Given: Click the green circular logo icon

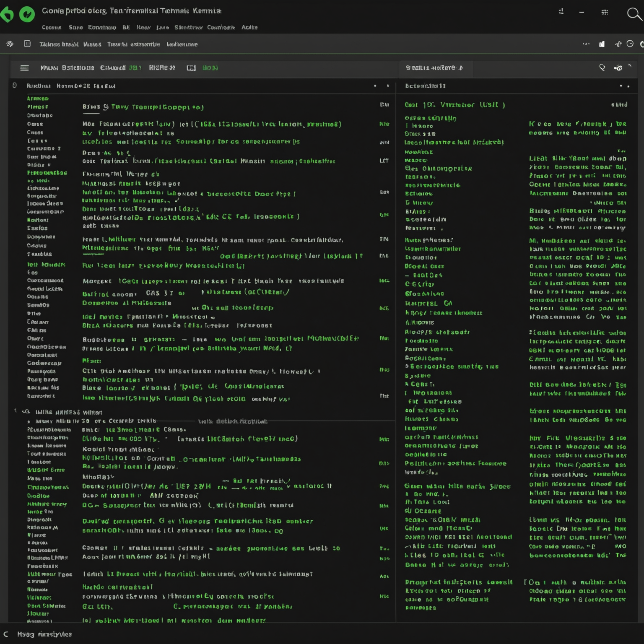Looking at the screenshot, I should tap(27, 15).
